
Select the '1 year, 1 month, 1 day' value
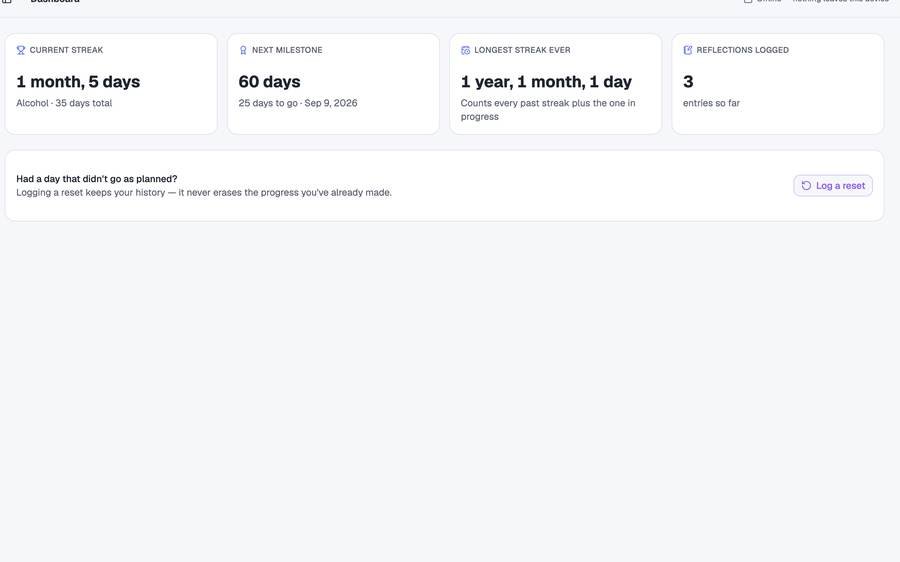pyautogui.click(x=546, y=82)
